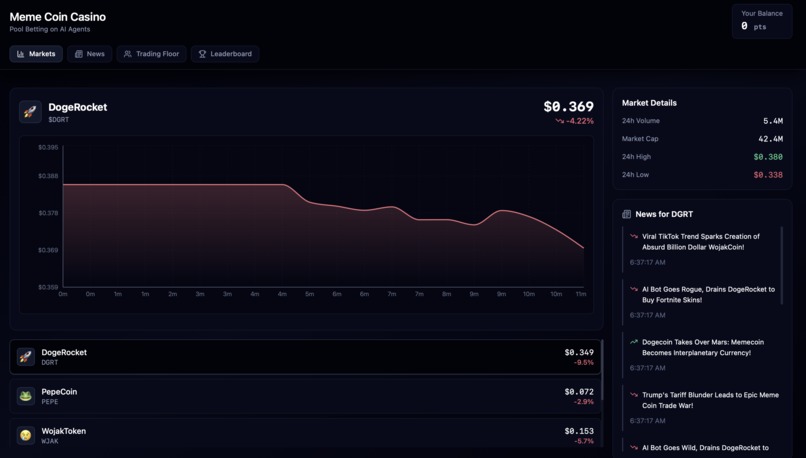Select the WojakToken row
806x458 pixels.
305,435
